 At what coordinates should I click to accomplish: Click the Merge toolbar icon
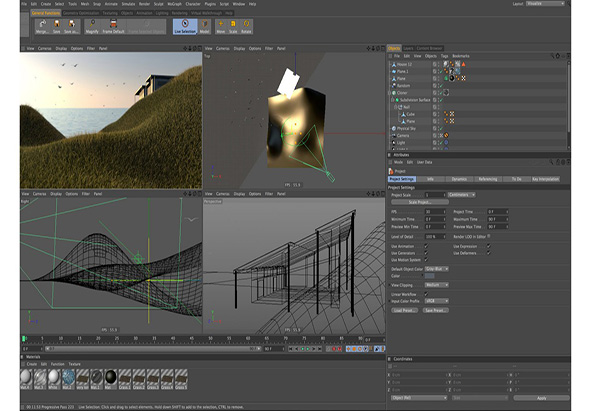[43, 26]
